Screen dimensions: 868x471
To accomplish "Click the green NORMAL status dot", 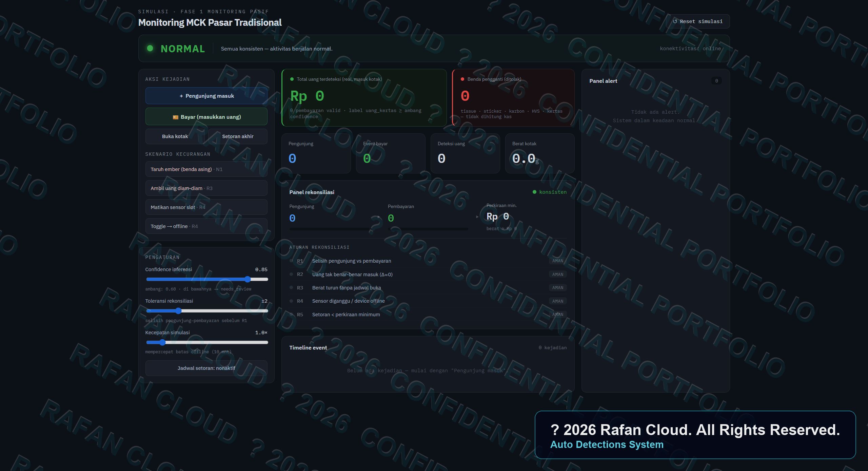I will point(150,48).
